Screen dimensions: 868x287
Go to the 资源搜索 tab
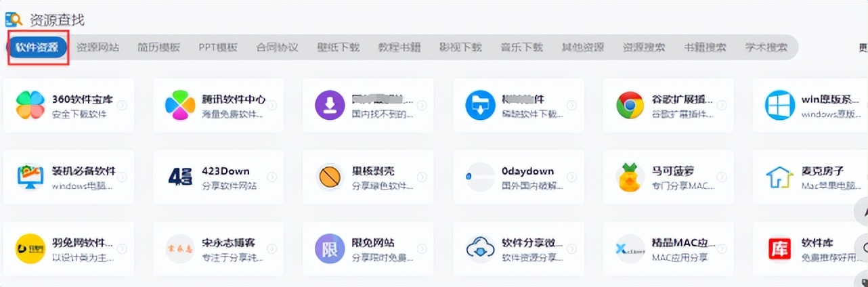click(x=643, y=47)
